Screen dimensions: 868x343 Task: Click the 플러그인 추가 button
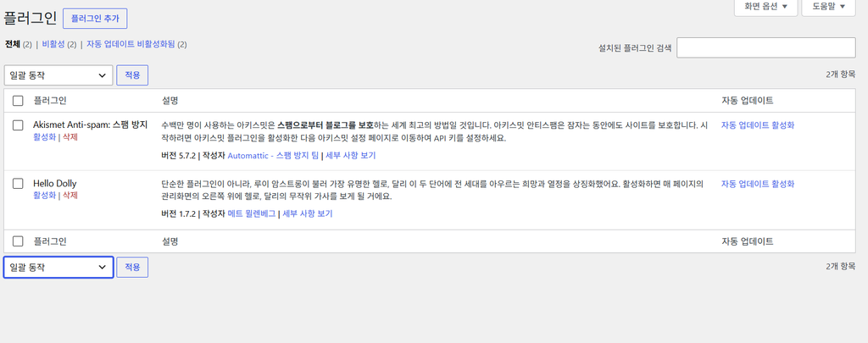[95, 19]
